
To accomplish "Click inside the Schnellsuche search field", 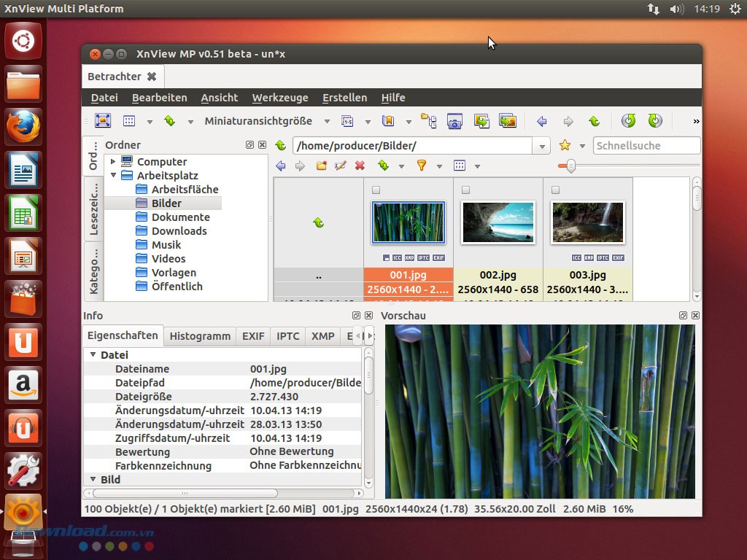I will [646, 145].
